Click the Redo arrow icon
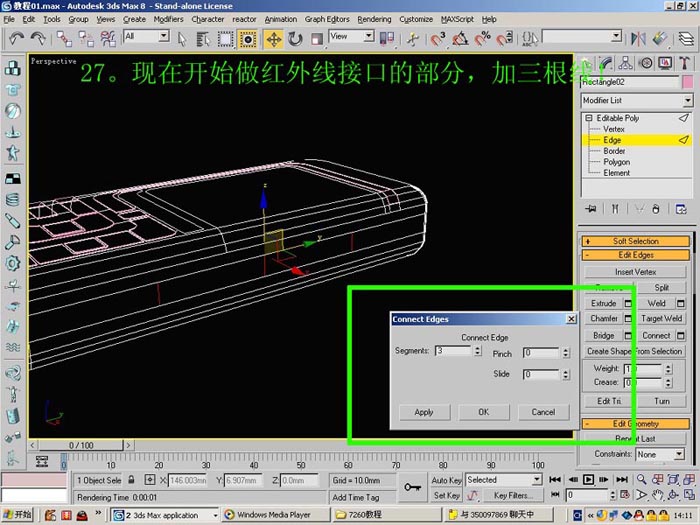 38,39
